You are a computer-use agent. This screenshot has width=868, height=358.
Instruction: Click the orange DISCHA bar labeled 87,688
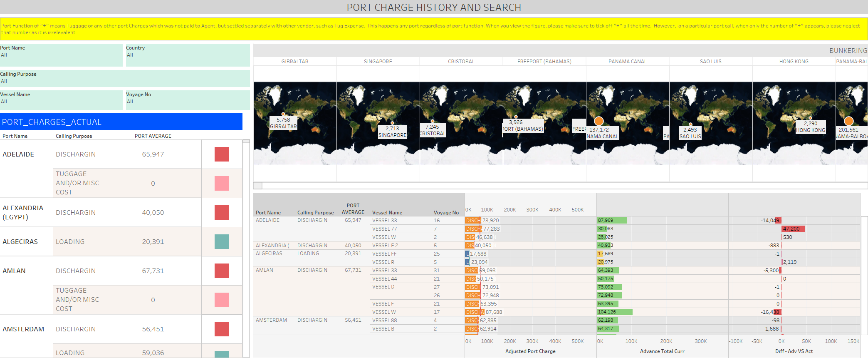click(475, 312)
